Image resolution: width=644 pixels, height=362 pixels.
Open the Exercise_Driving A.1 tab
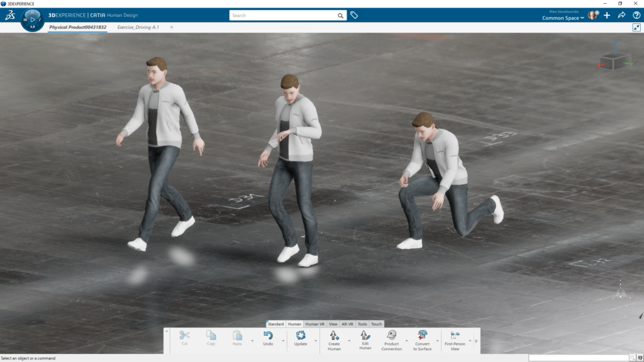point(138,28)
